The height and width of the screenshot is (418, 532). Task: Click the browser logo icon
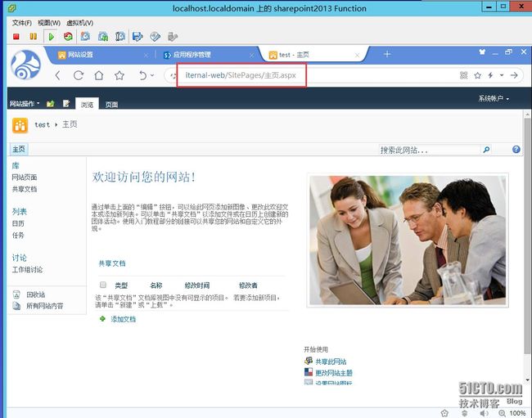pos(26,65)
